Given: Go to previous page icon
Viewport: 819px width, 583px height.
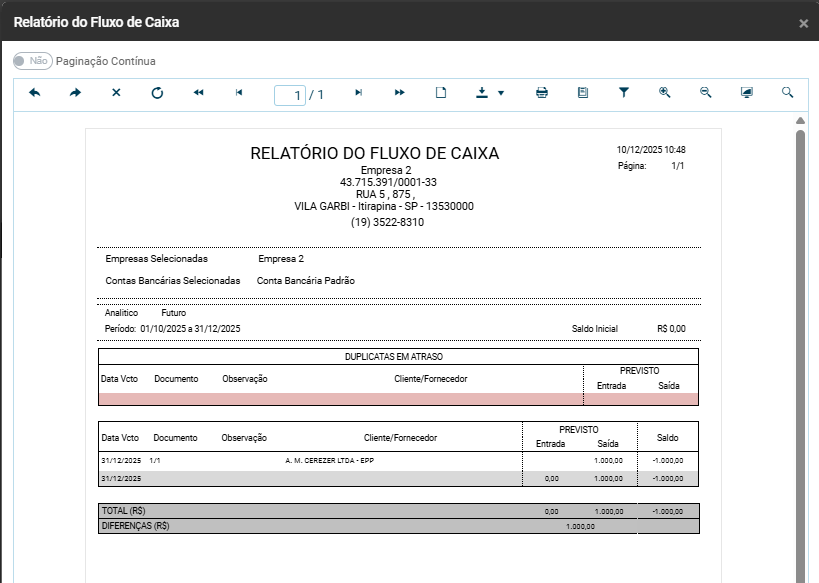Looking at the screenshot, I should pyautogui.click(x=239, y=93).
